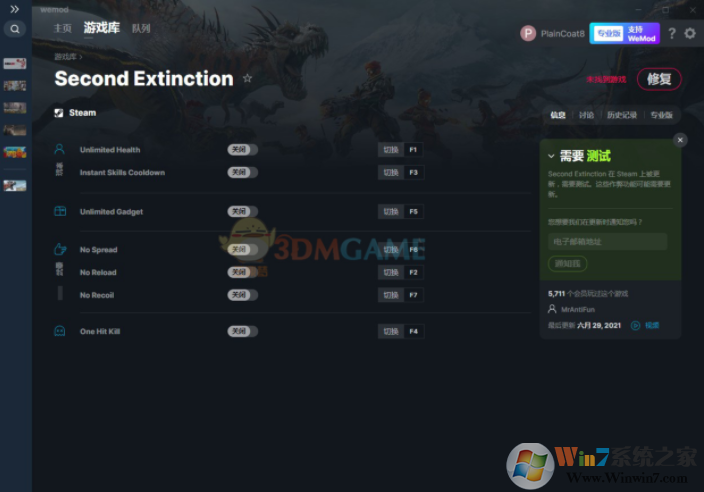Click the 游戏库 breadcrumb link
The height and width of the screenshot is (492, 704).
click(66, 57)
